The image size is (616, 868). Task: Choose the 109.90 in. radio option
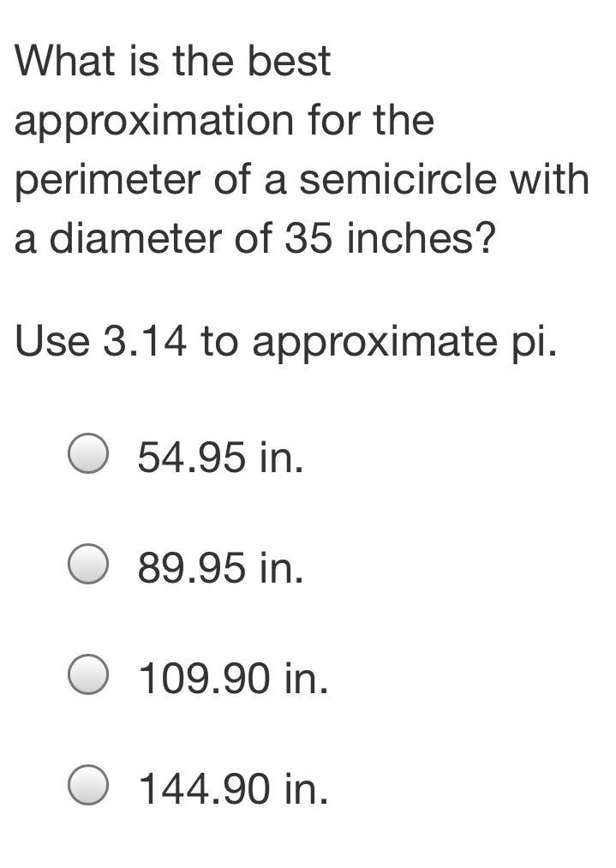pos(88,674)
